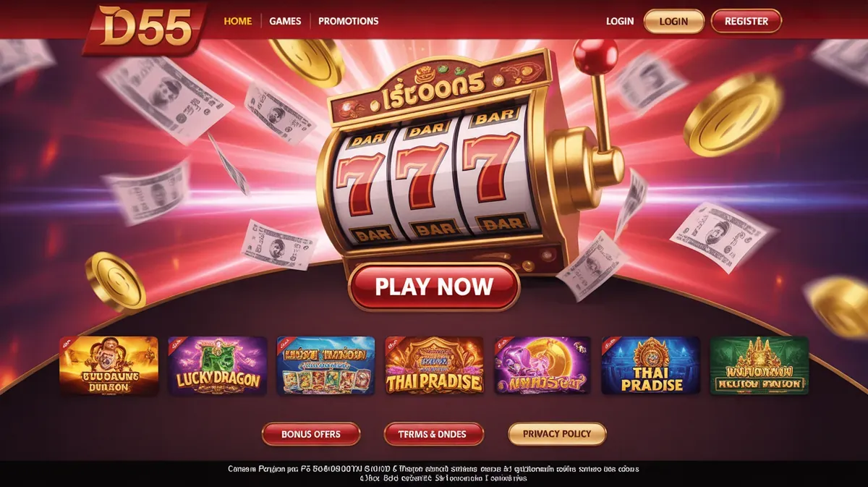868x487 pixels.
Task: Open the Lucky Dragon game tile
Action: click(x=217, y=365)
